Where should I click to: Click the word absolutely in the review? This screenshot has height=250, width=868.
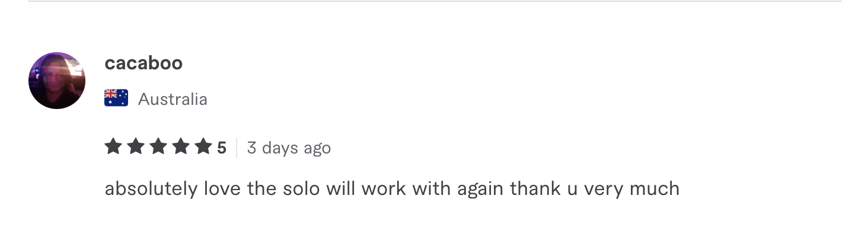[x=151, y=189]
